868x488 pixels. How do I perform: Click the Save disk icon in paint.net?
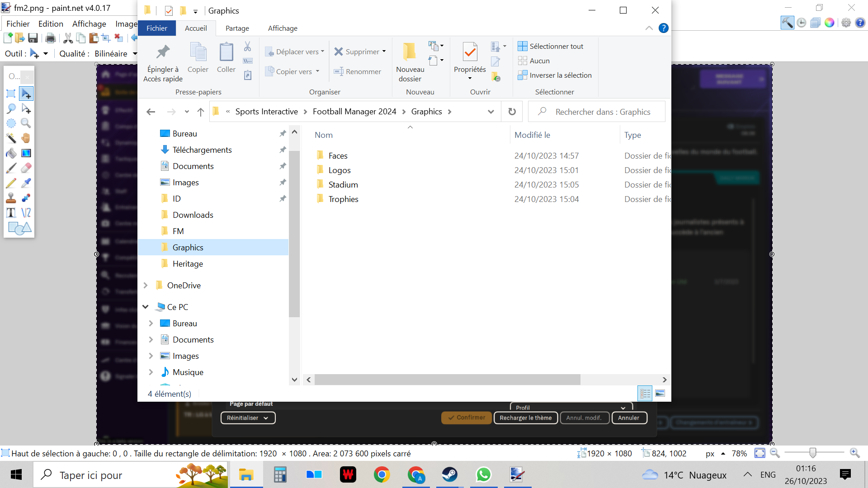[33, 38]
